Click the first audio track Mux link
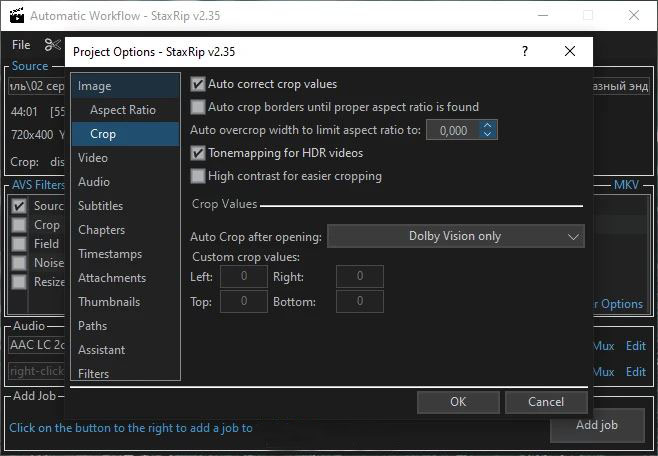The width and height of the screenshot is (658, 456). (604, 346)
